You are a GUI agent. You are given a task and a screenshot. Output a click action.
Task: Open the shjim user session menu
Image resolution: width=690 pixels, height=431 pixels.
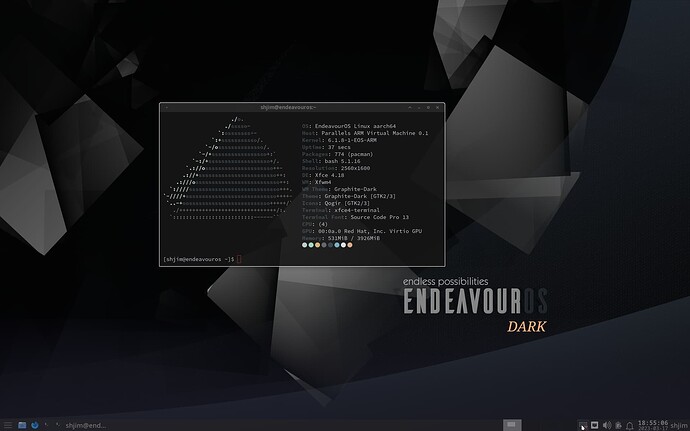coord(679,425)
